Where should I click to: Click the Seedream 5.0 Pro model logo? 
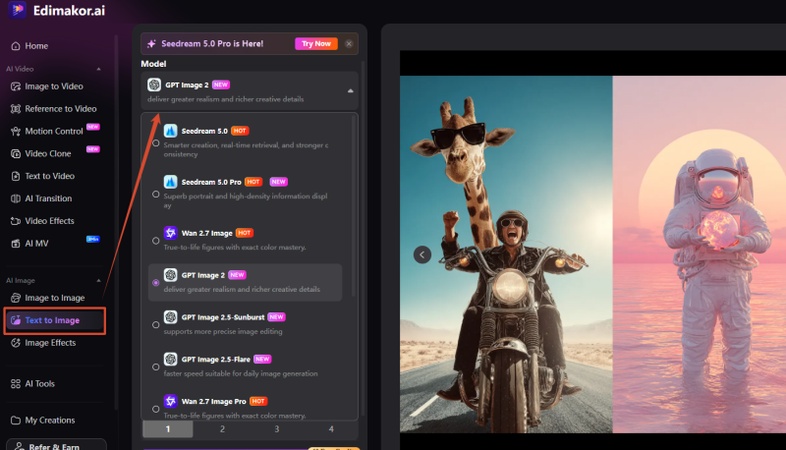pos(170,182)
